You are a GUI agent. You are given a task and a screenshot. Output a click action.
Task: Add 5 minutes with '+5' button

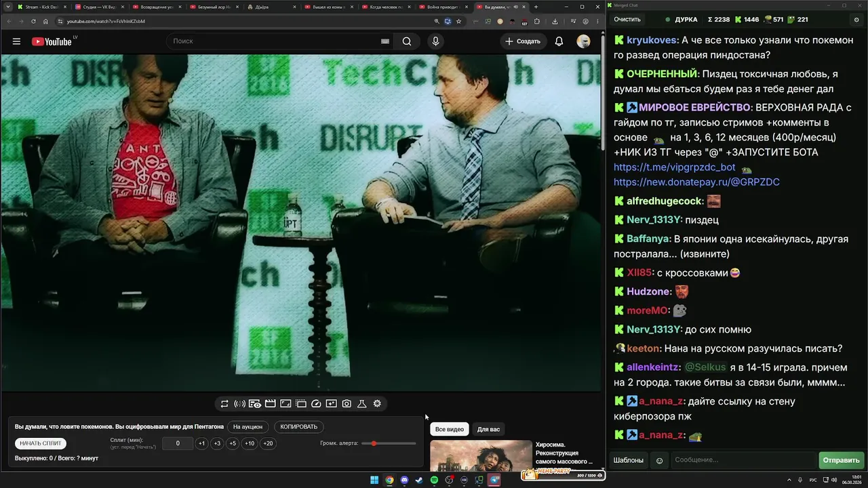pos(233,443)
